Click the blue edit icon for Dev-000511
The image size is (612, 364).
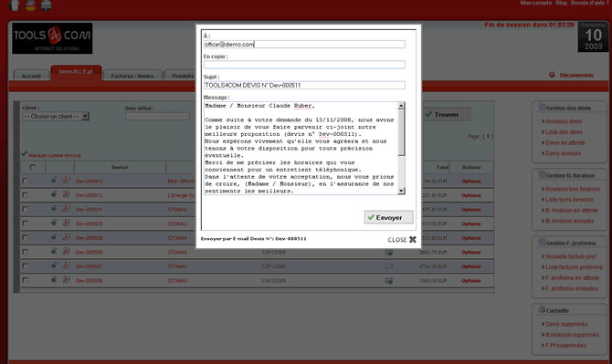[54, 209]
